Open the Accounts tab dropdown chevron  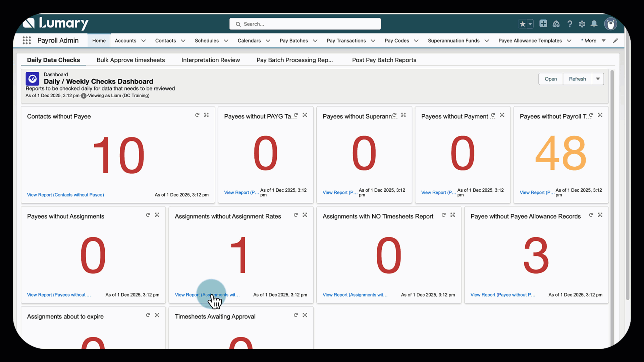144,41
